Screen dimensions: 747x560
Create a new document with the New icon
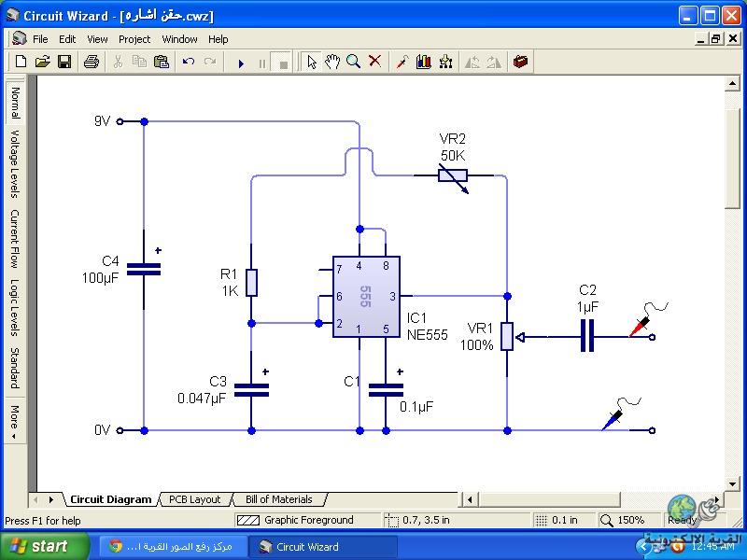tap(21, 62)
